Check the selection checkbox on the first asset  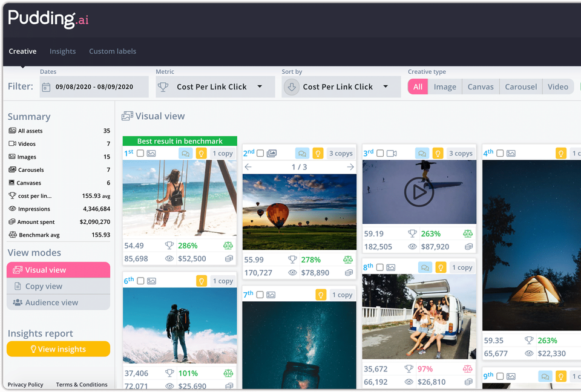tap(140, 153)
